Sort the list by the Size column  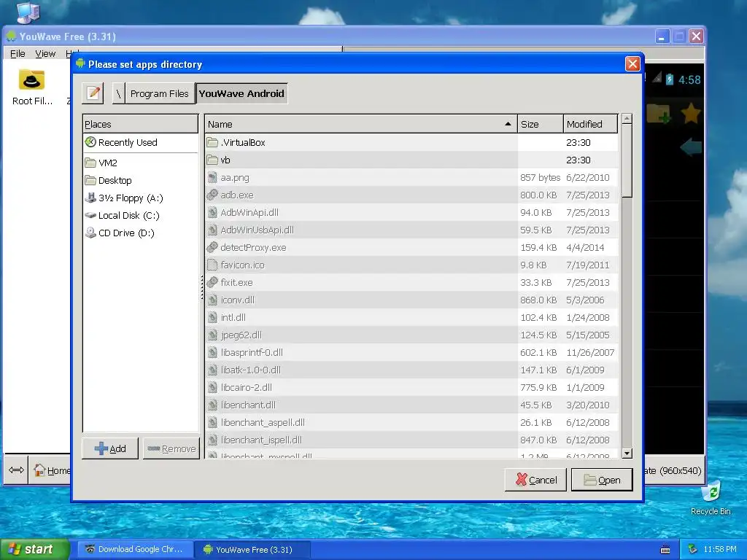(x=541, y=124)
